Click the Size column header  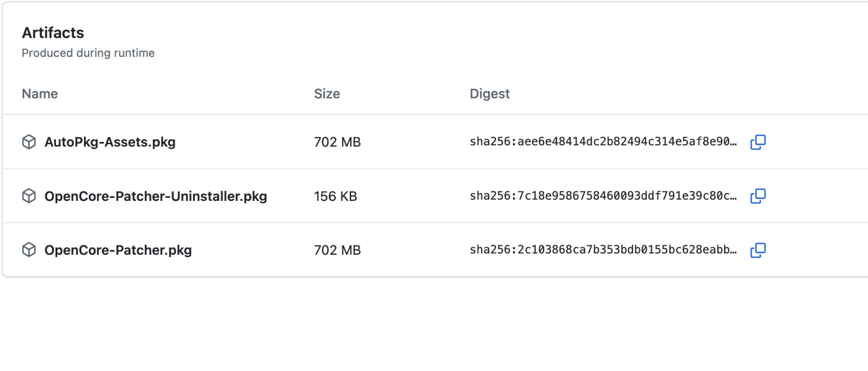tap(327, 94)
